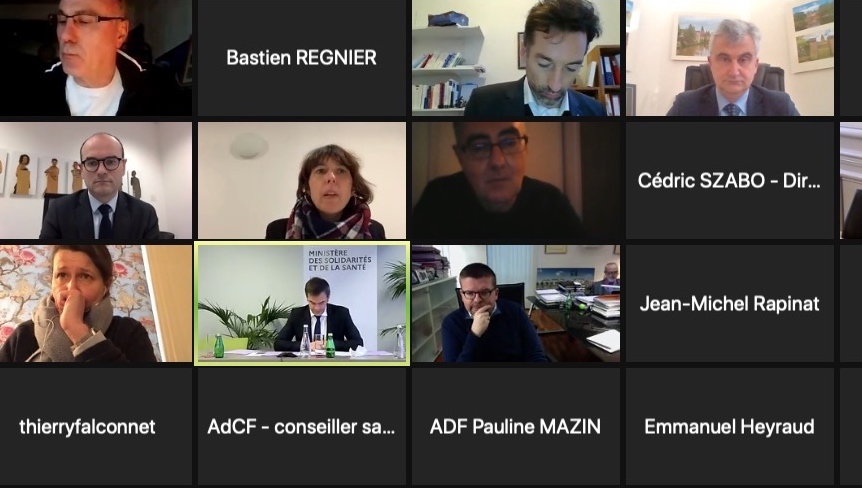The image size is (862, 488).
Task: Select the ADF Pauline MAZIN tile
Action: tap(516, 426)
